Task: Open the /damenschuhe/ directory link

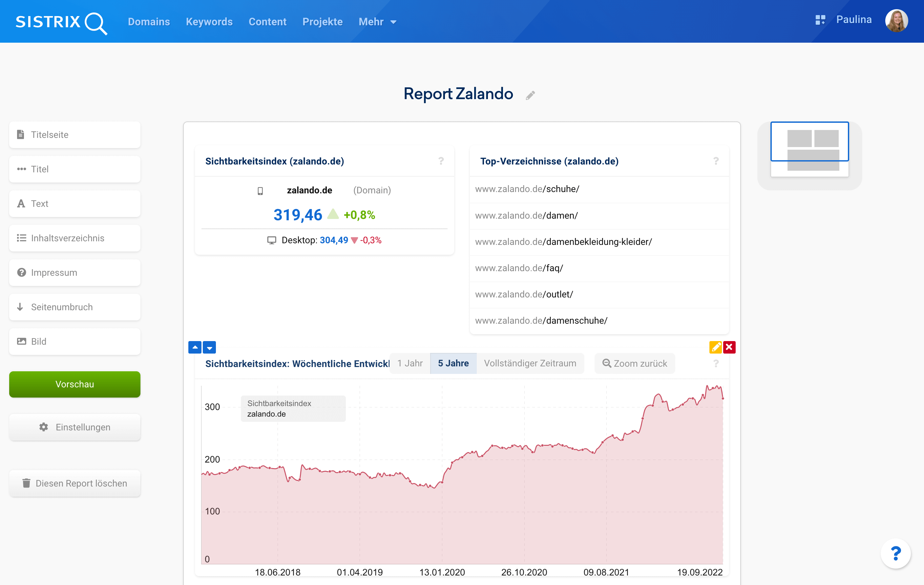Action: pyautogui.click(x=541, y=321)
